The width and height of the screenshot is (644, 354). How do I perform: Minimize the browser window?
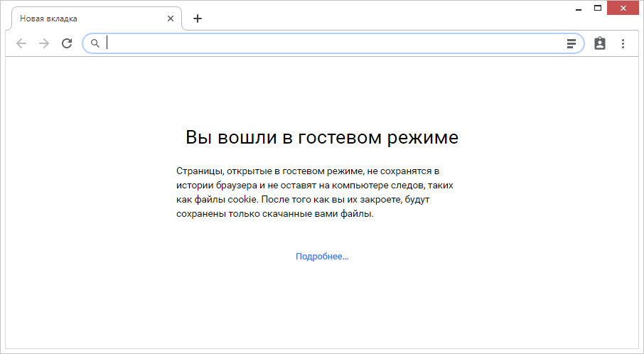coord(579,9)
